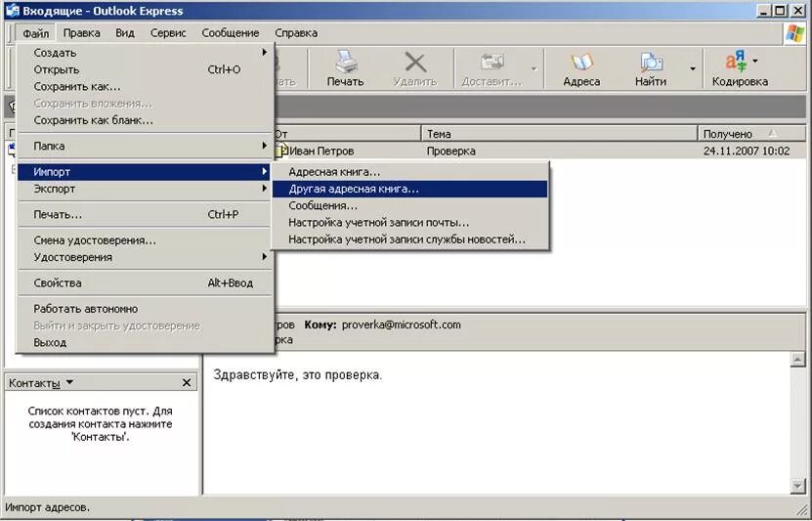
Task: Click the Кодировка encoding toolbar icon
Action: pyautogui.click(x=736, y=62)
